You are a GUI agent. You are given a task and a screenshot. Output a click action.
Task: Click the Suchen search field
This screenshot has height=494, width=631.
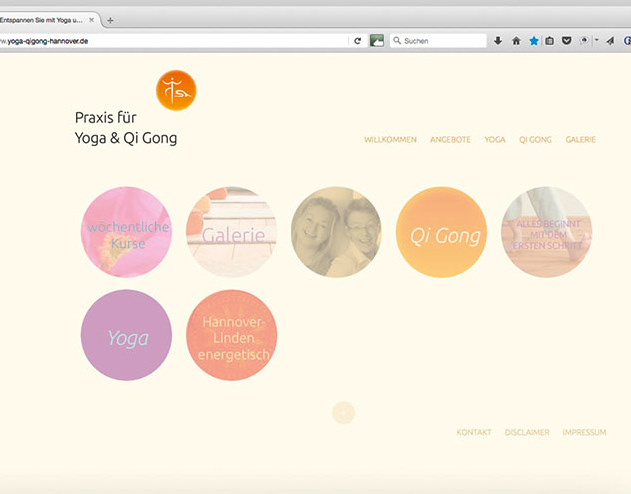438,41
